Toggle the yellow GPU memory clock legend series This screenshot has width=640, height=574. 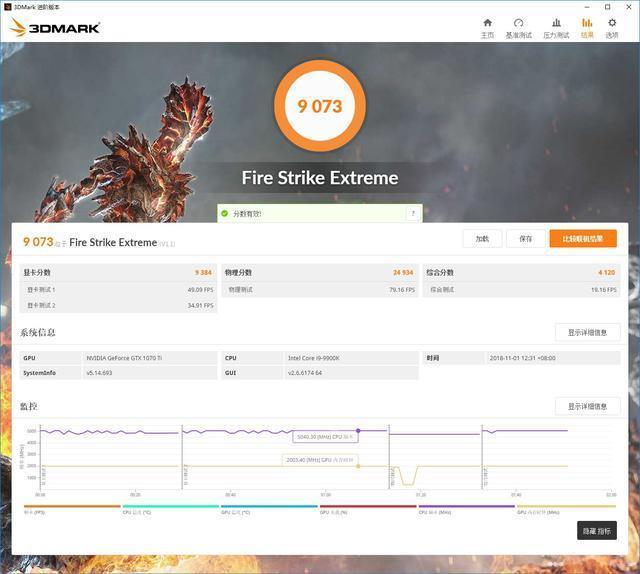(x=566, y=509)
